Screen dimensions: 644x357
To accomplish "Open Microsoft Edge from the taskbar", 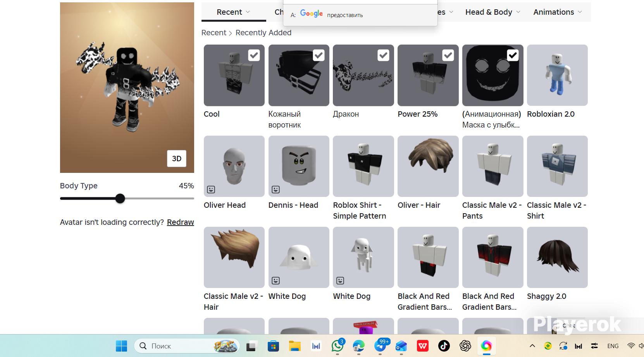I will click(x=359, y=346).
